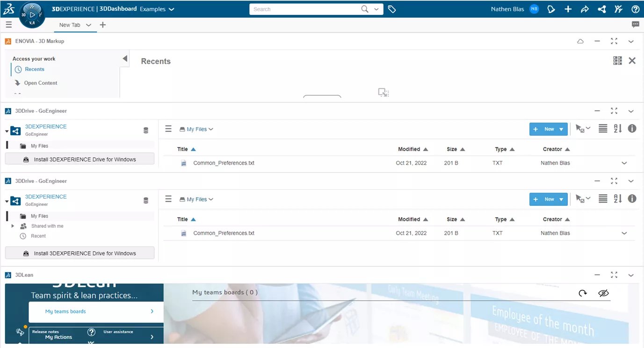Open the NB user avatar profile
This screenshot has width=644, height=348.
tap(534, 9)
